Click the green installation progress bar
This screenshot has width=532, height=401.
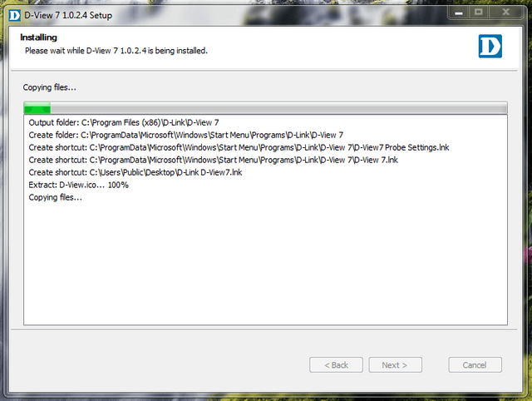click(37, 108)
